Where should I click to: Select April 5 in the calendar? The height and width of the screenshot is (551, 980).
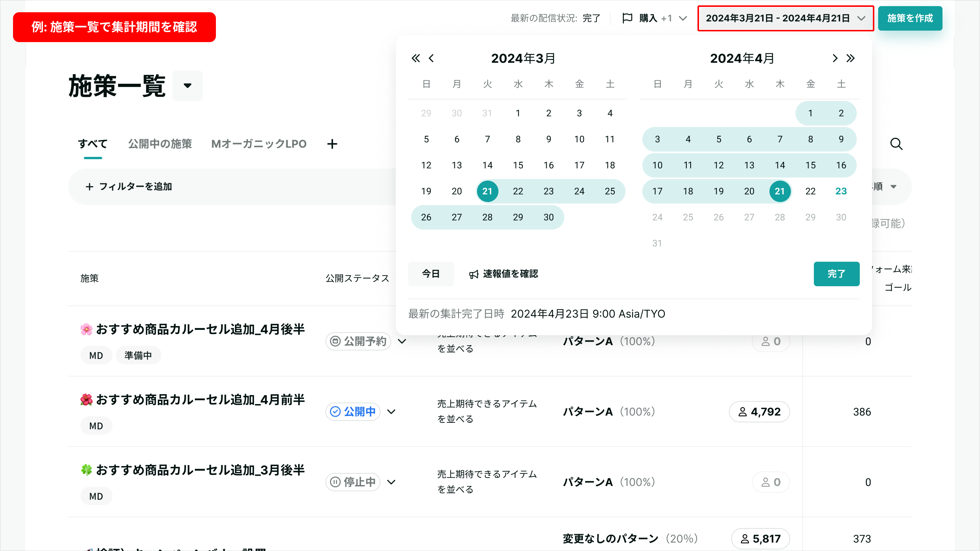click(x=719, y=139)
